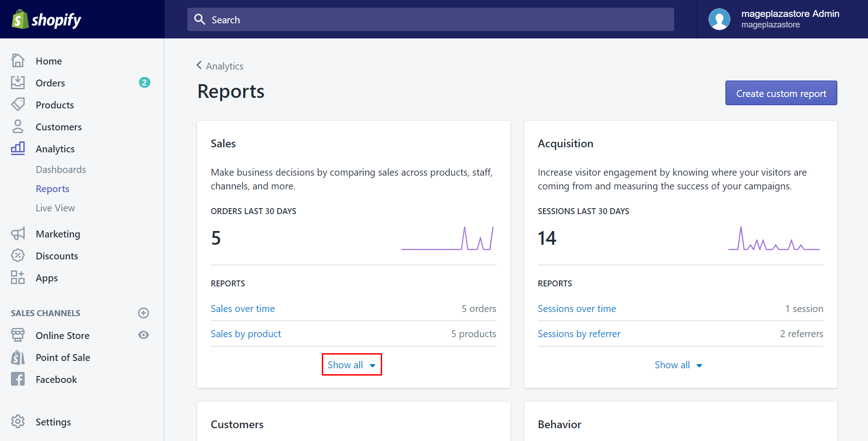
Task: Open Sales by product report
Action: pos(246,333)
